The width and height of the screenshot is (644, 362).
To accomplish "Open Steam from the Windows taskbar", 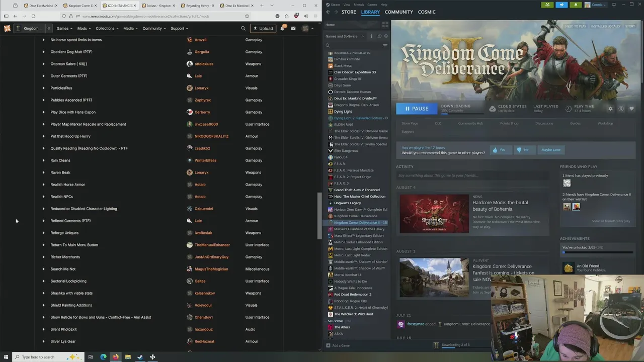I will pos(140,357).
